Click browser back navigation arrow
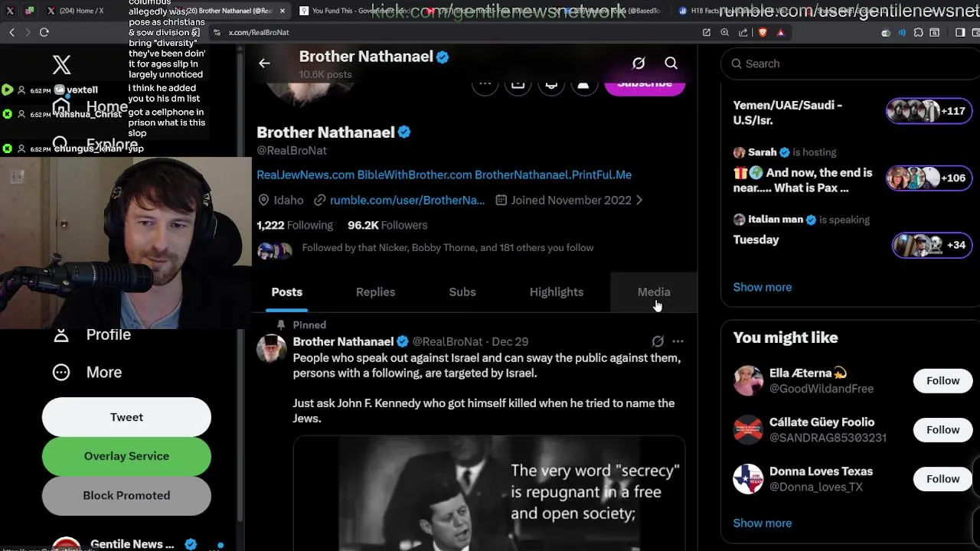 coord(11,32)
